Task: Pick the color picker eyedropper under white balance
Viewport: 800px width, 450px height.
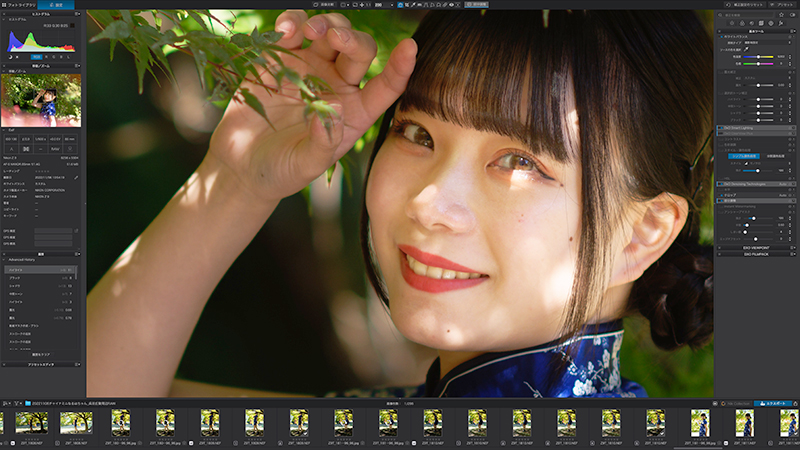Action: coord(746,49)
